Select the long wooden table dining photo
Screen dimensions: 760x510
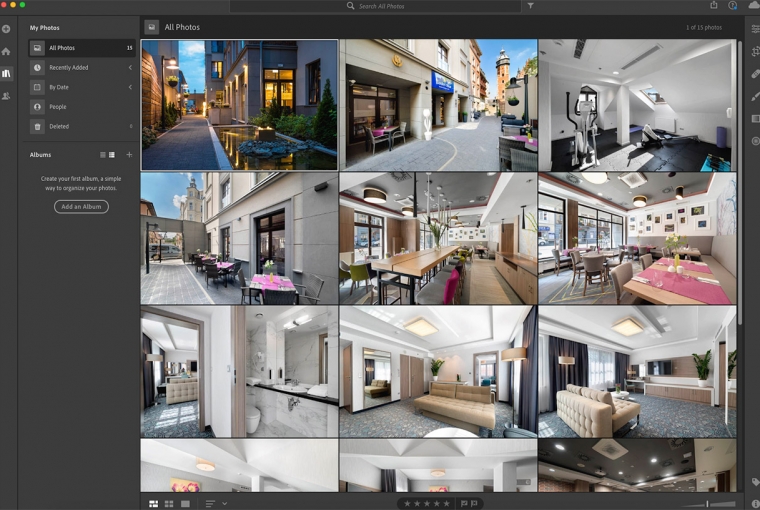pyautogui.click(x=438, y=238)
